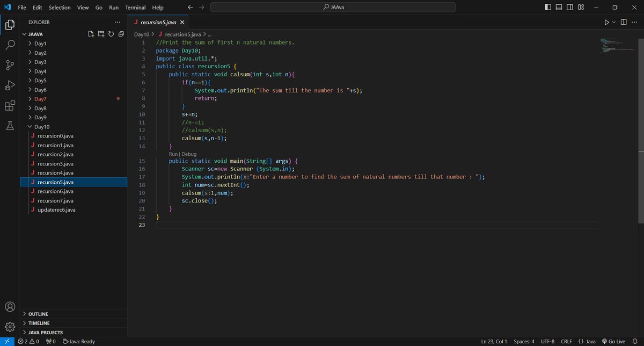The height and width of the screenshot is (346, 644).
Task: Open notifications bell in status bar
Action: pos(635,341)
